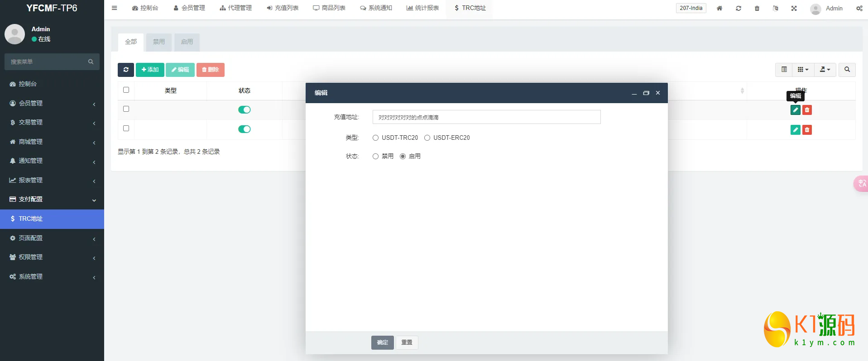Open 商品列表 in the top navigation
Viewport: 868px width, 361px height.
click(329, 8)
